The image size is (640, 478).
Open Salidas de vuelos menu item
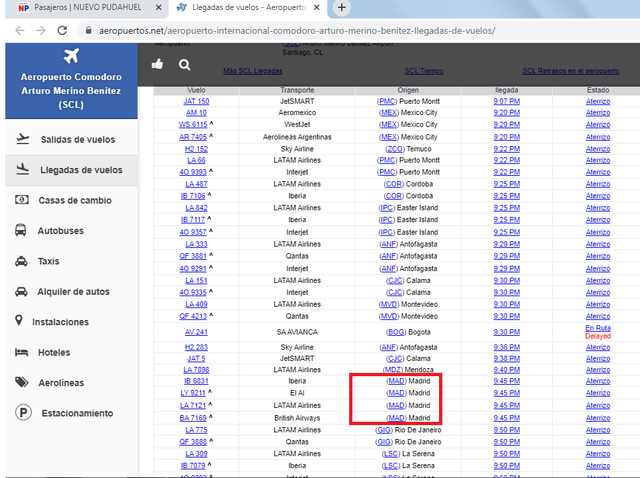click(x=71, y=139)
